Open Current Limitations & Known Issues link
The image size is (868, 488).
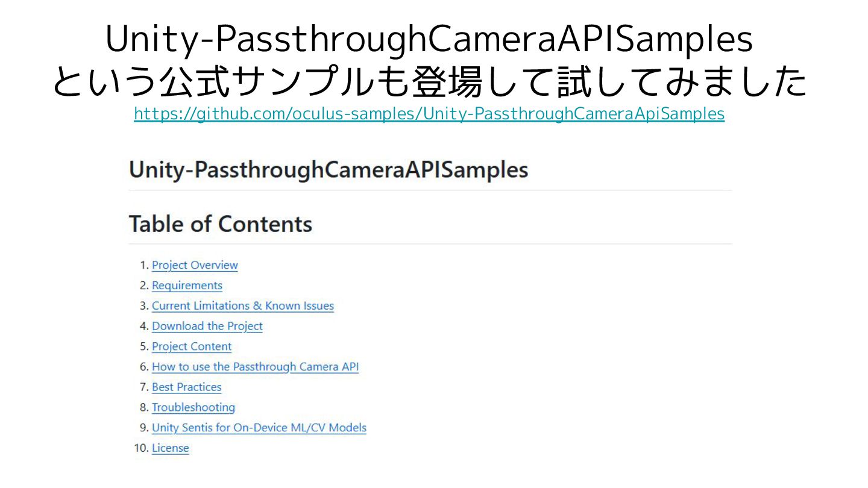[x=242, y=305]
